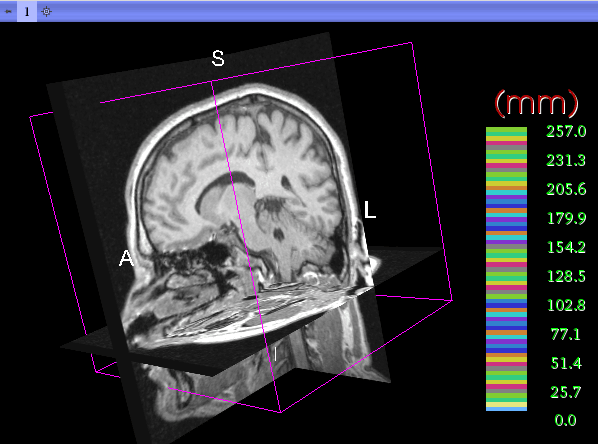Screen dimensions: 598x444
Task: Click the pin icon in the 3D view bar
Action: tap(8, 11)
